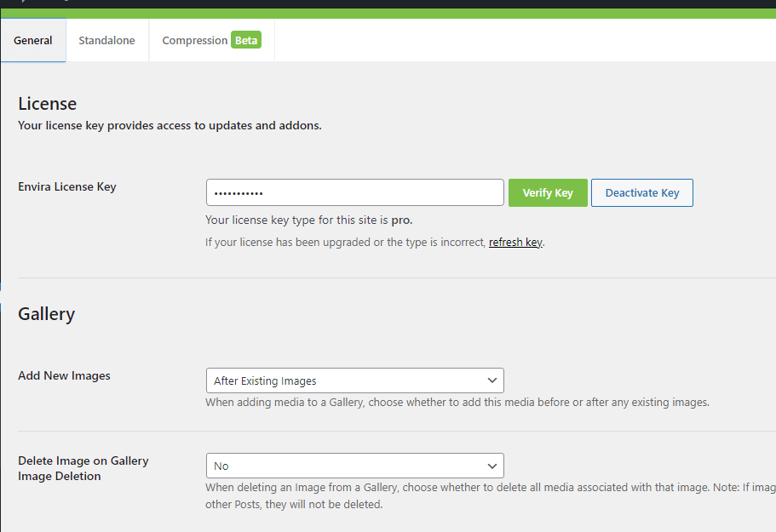Select the 'After Existing Images' combo box
The height and width of the screenshot is (532, 776).
pyautogui.click(x=354, y=380)
